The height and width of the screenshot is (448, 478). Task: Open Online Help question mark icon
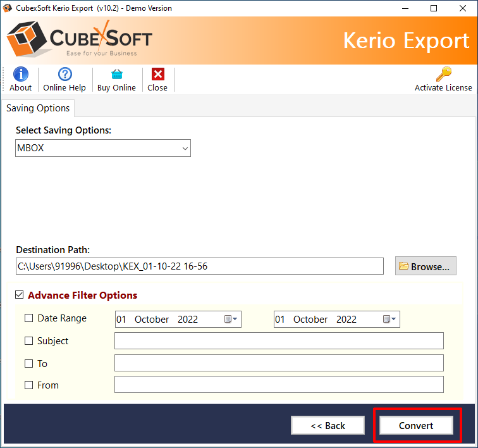click(64, 74)
